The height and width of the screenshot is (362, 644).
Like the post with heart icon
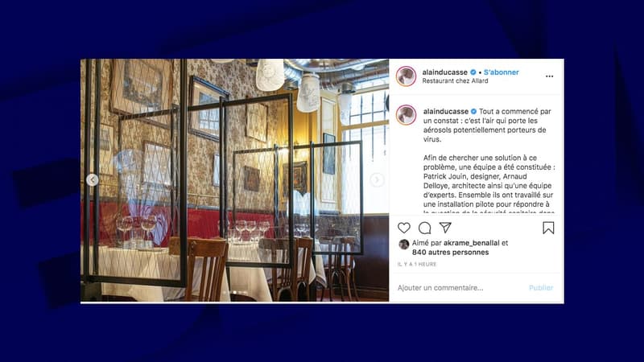[x=404, y=228]
